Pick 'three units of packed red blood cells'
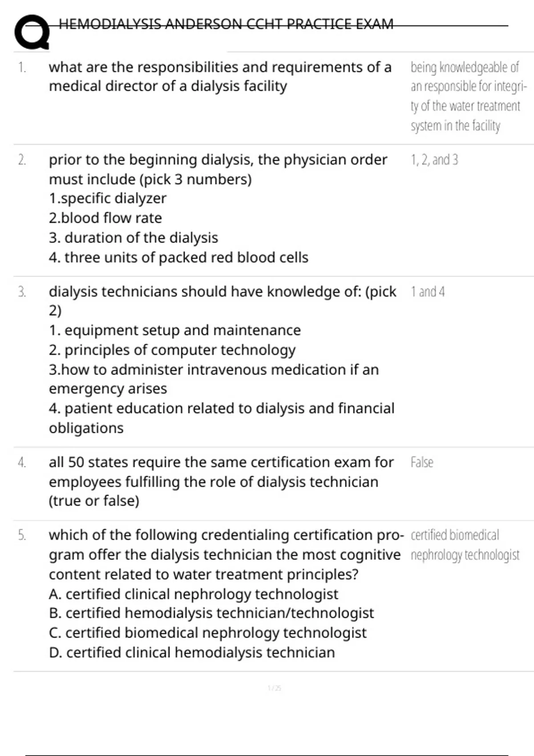The image size is (534, 756). (x=178, y=257)
